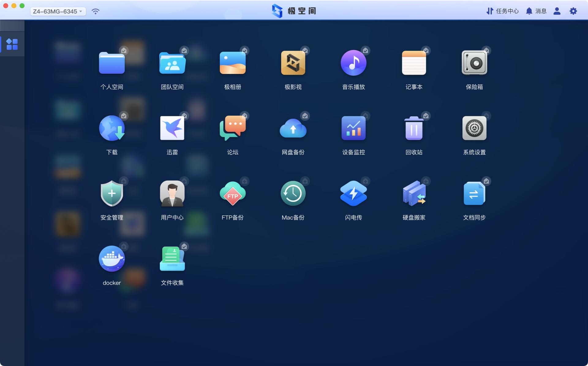Open the 迅雷 download app
The image size is (588, 366).
coord(172,128)
